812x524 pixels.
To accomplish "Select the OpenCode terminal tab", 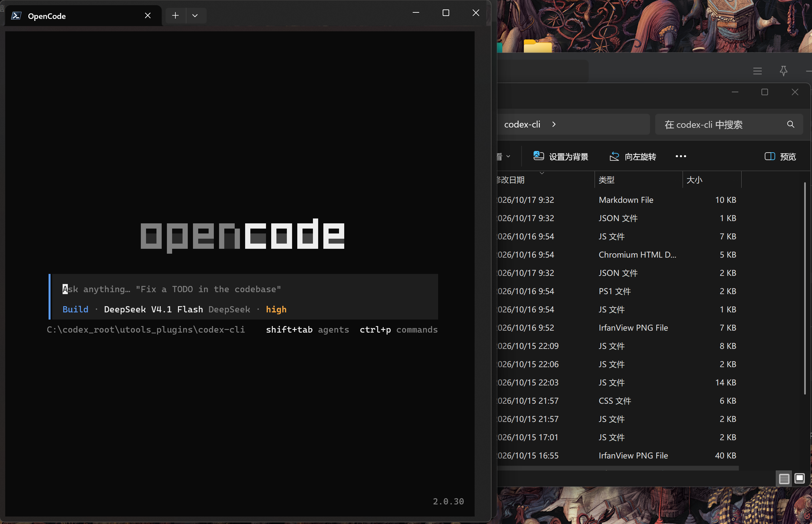I will [x=83, y=16].
